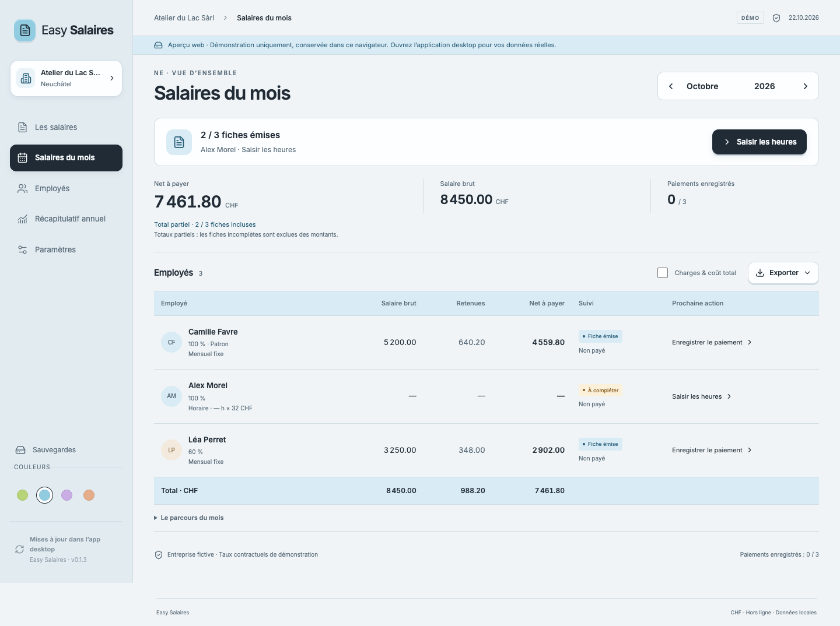Click the shield icon beside Entreprise fictive
This screenshot has width=840, height=626.
point(159,555)
